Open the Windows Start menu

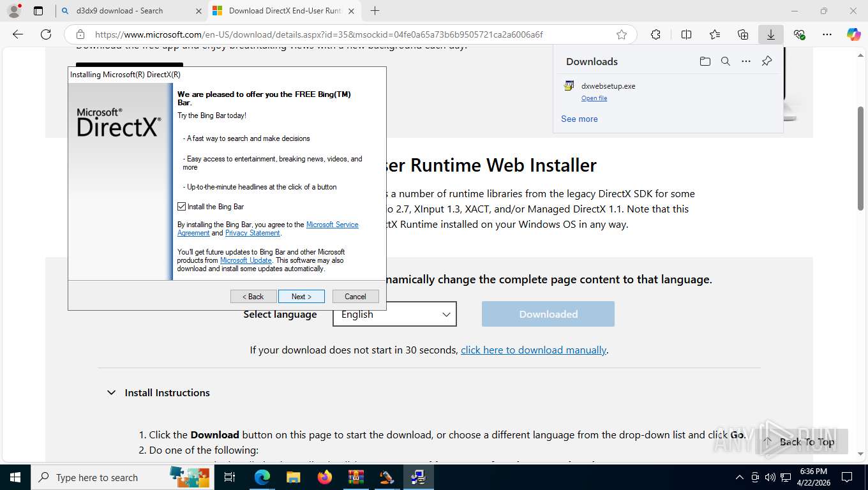15,477
